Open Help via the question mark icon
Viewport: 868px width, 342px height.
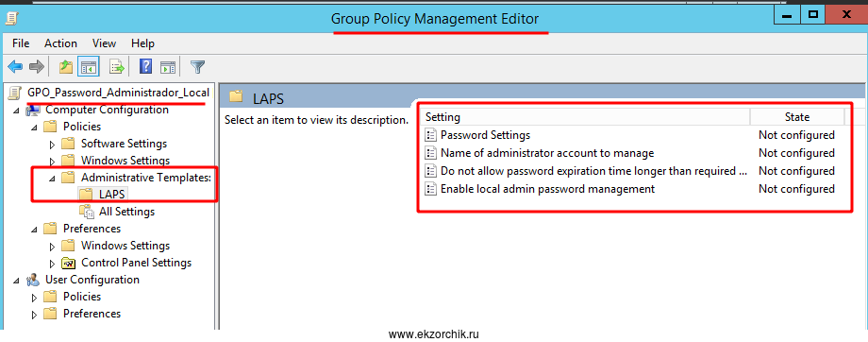145,67
